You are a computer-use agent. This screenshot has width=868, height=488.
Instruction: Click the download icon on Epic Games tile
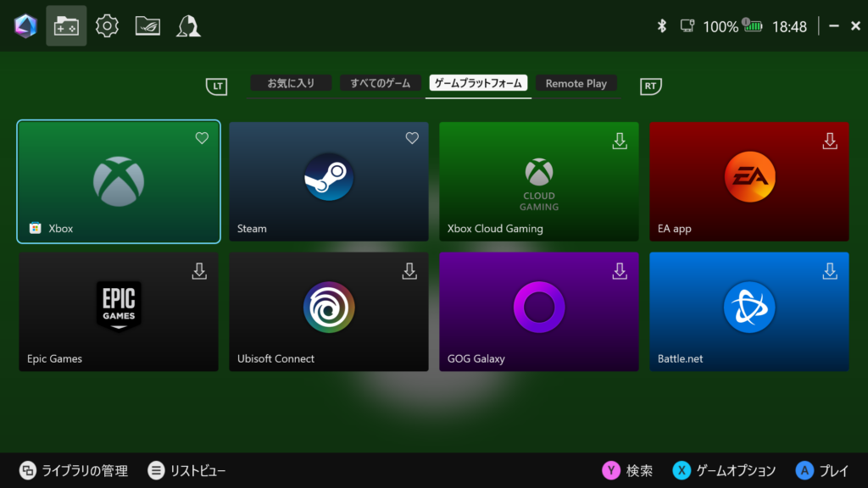(x=199, y=271)
